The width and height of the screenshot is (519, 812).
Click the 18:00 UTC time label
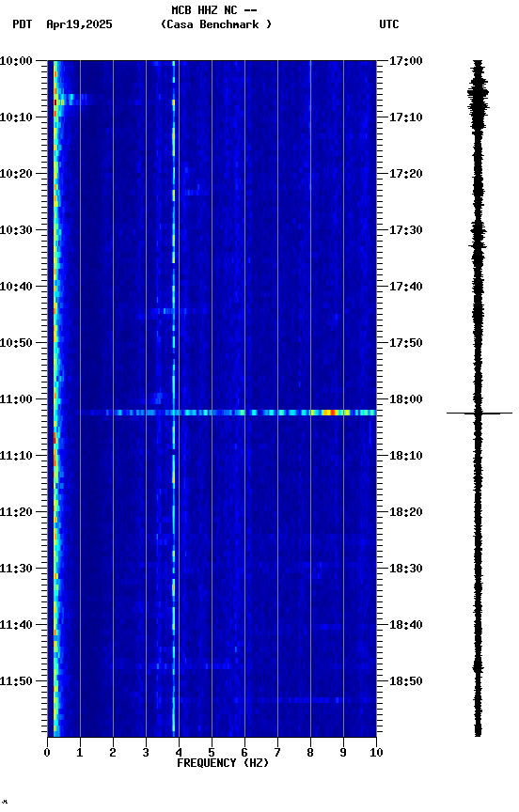click(x=406, y=399)
